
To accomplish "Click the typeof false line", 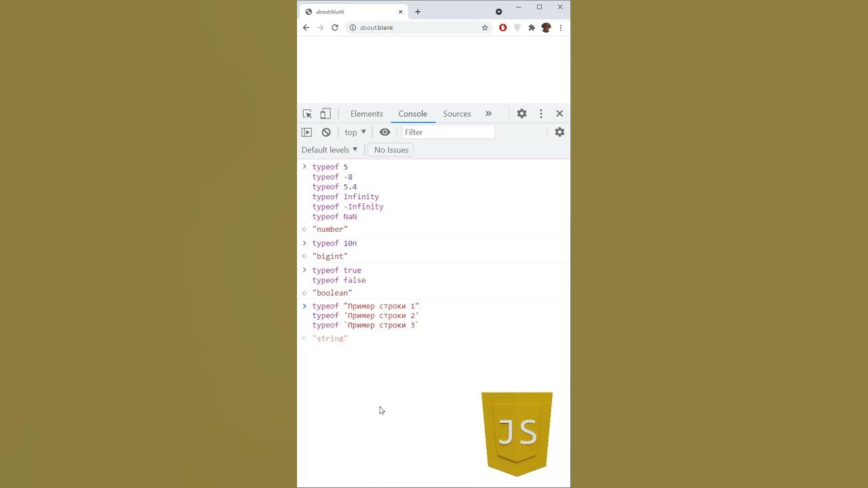I will point(339,280).
